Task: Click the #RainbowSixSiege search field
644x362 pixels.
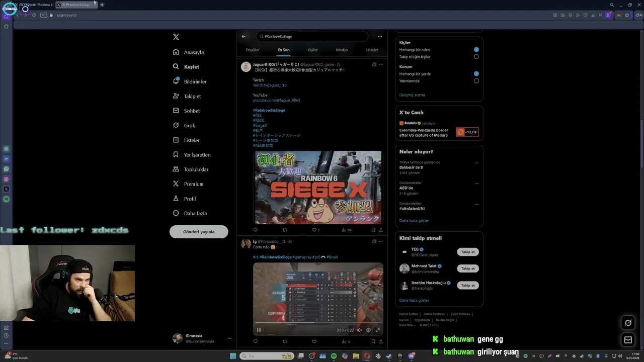Action: pos(312,36)
